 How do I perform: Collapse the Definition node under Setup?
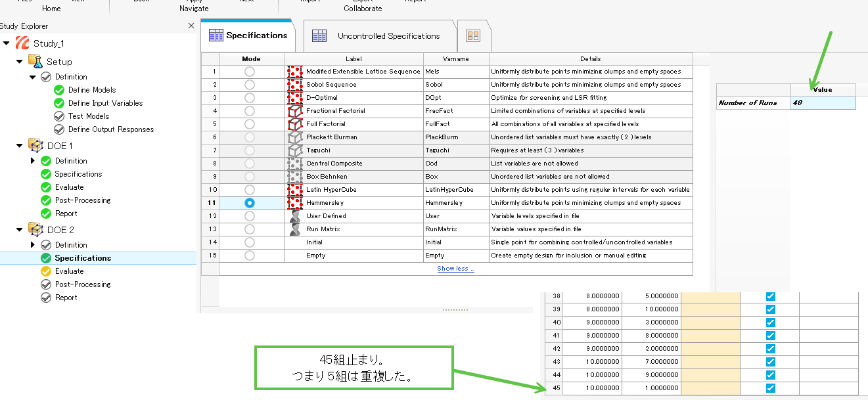click(33, 77)
